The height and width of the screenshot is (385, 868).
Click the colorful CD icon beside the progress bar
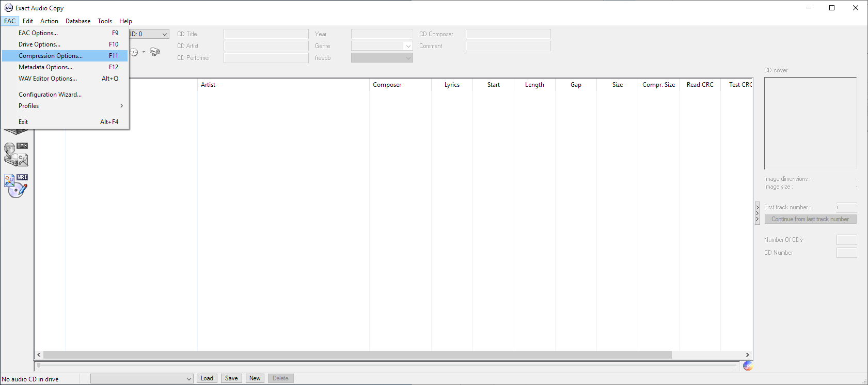click(748, 366)
